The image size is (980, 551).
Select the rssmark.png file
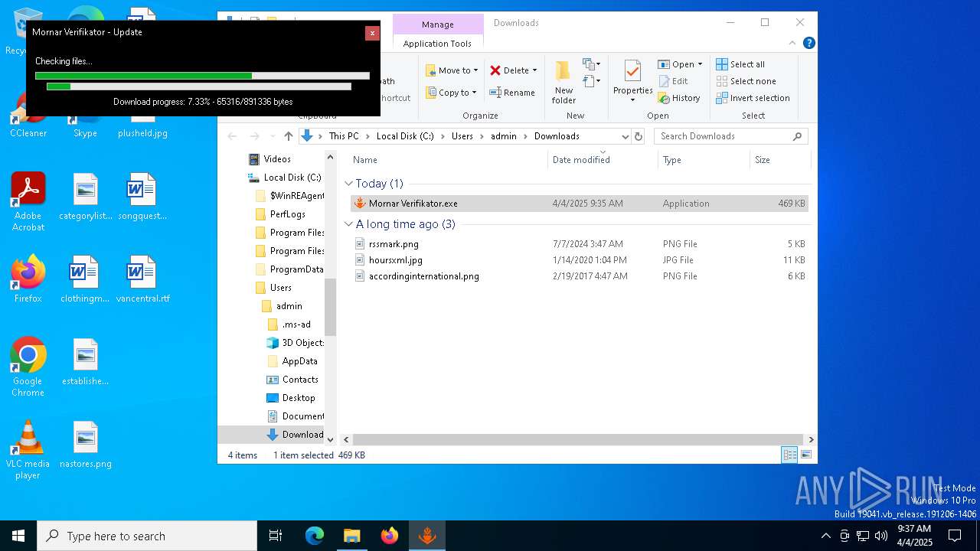point(579,244)
